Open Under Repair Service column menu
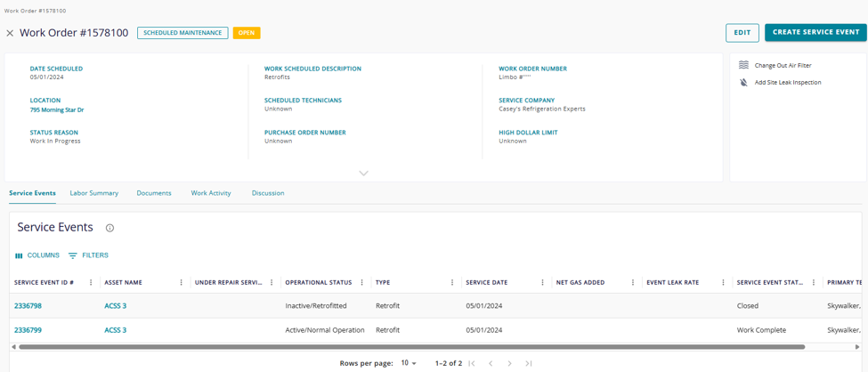The image size is (868, 372). [272, 282]
